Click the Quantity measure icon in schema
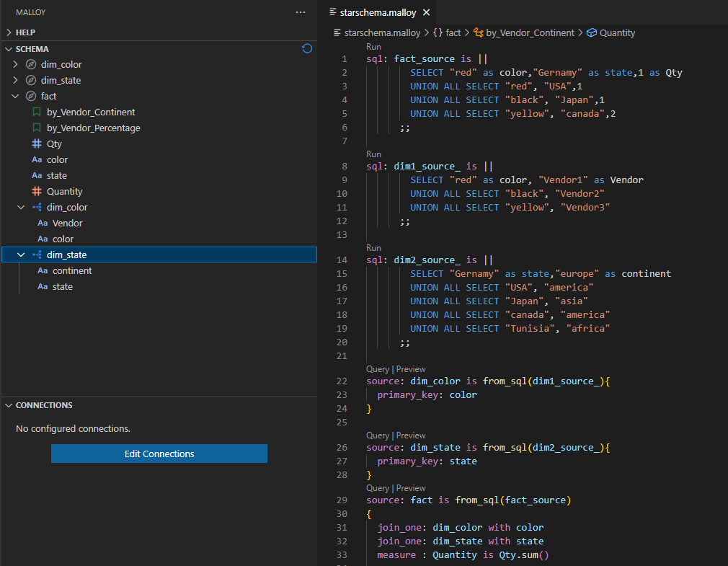Image resolution: width=728 pixels, height=566 pixels. coord(37,192)
